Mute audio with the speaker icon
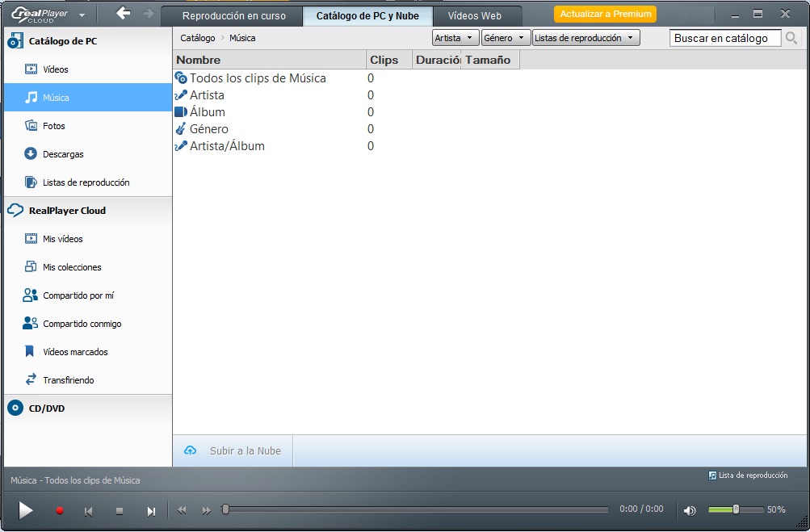Image resolution: width=810 pixels, height=532 pixels. pyautogui.click(x=690, y=511)
